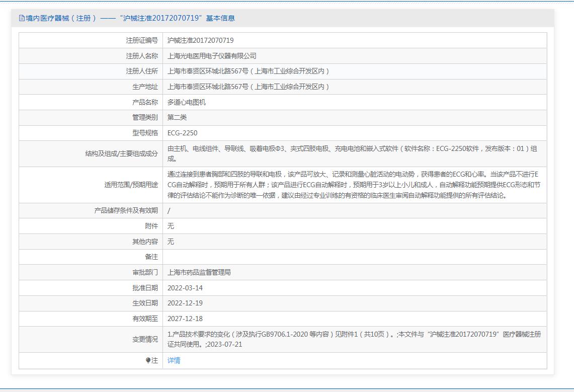Click the 变更情况 change description text
This screenshot has width=574, height=392.
[x=354, y=339]
